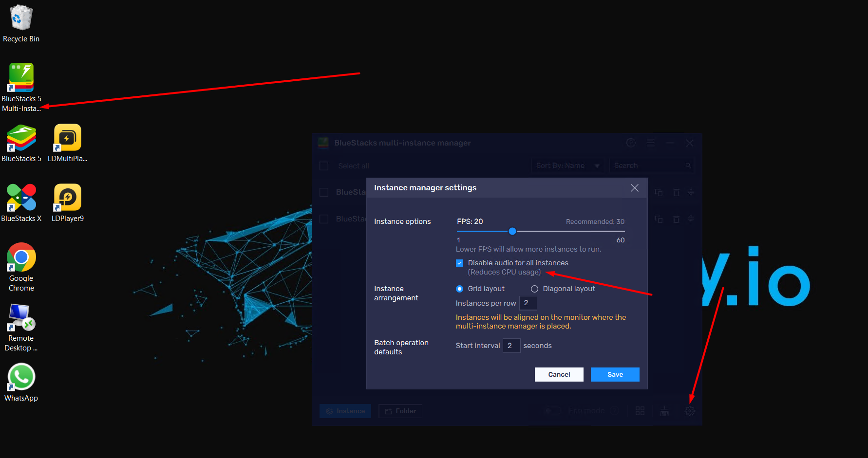
Task: Uncheck Disable audio for all instances
Action: (x=459, y=263)
